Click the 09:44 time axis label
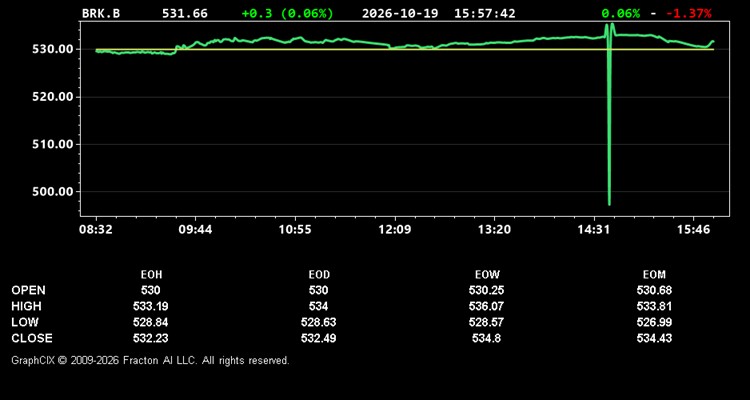Screen dimensions: 750x400 pos(195,230)
